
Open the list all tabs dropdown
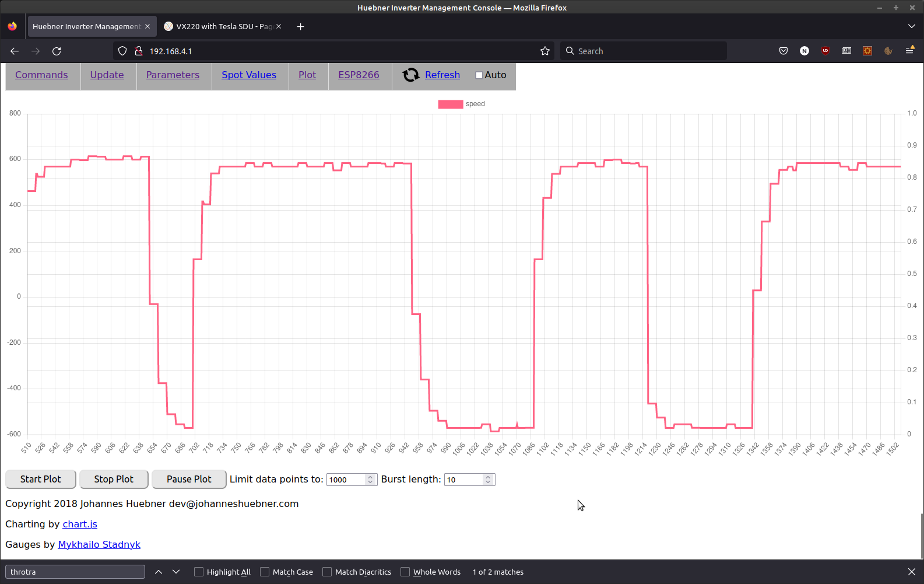[912, 26]
